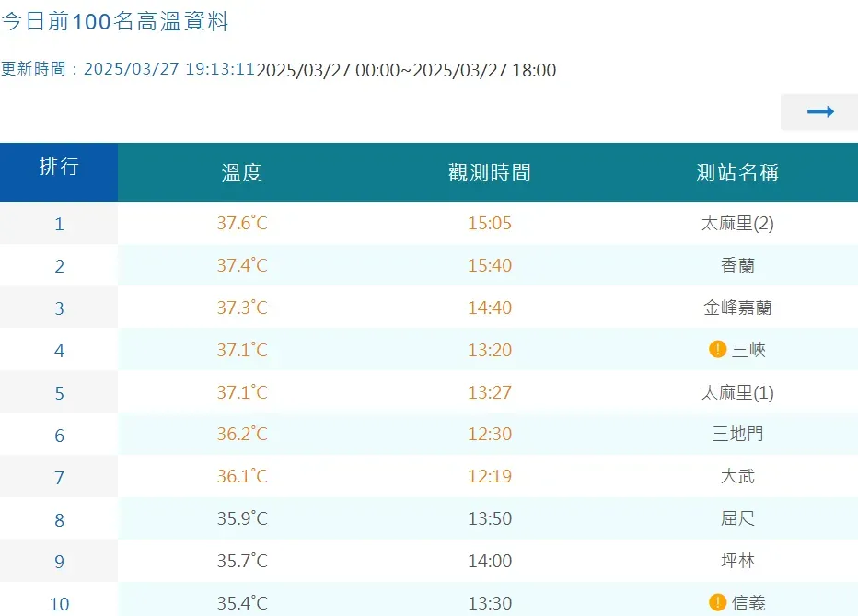Click rank number 7
858x616 pixels.
(59, 477)
